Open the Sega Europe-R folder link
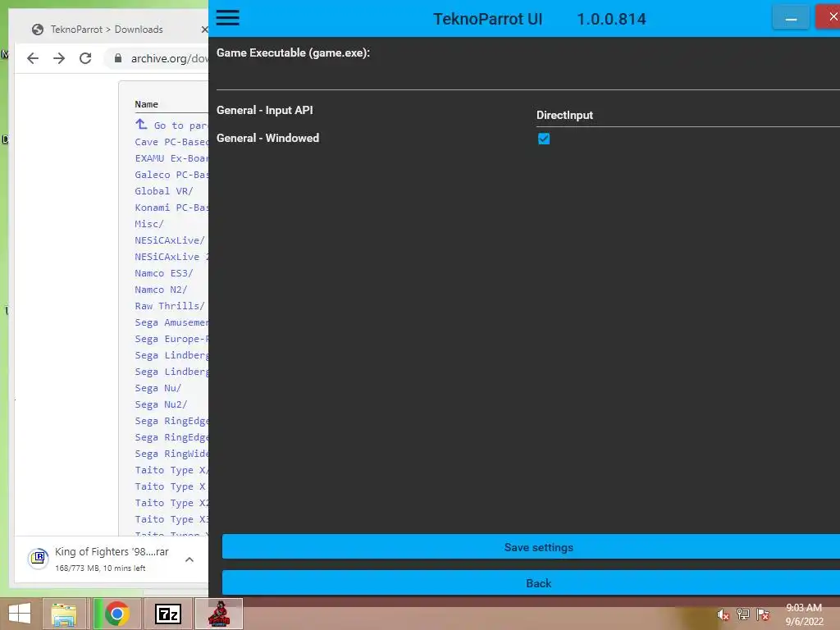 click(171, 339)
